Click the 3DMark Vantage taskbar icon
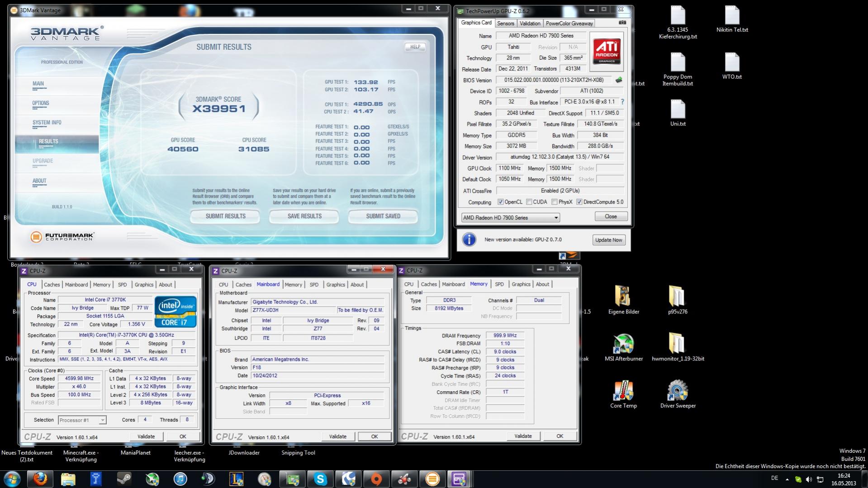The image size is (868, 488). pos(432,479)
